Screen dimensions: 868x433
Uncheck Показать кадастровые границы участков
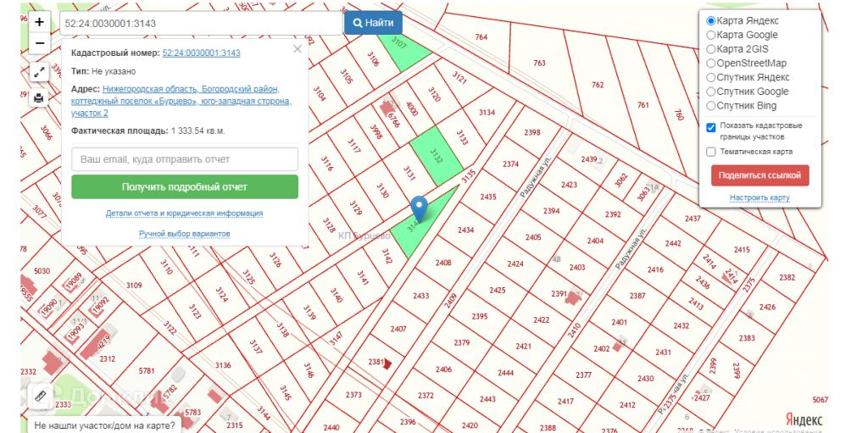coord(711,127)
